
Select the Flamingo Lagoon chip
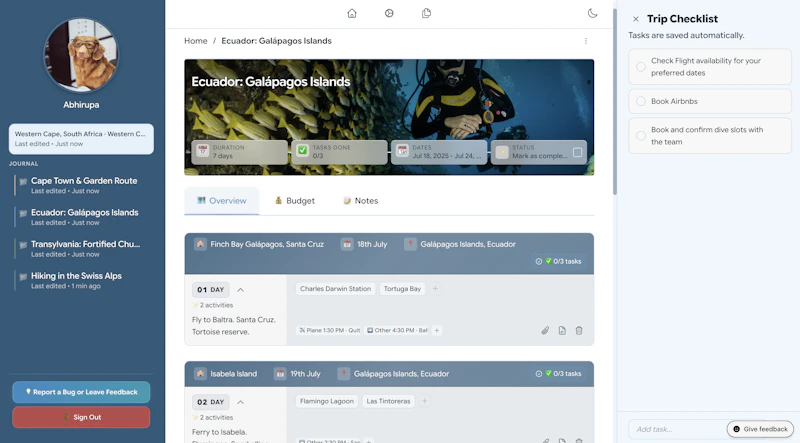pyautogui.click(x=327, y=401)
